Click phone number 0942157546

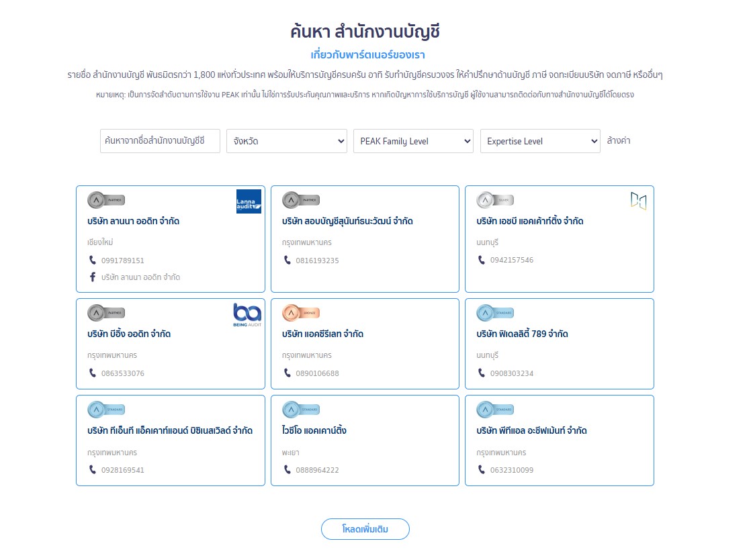[511, 260]
